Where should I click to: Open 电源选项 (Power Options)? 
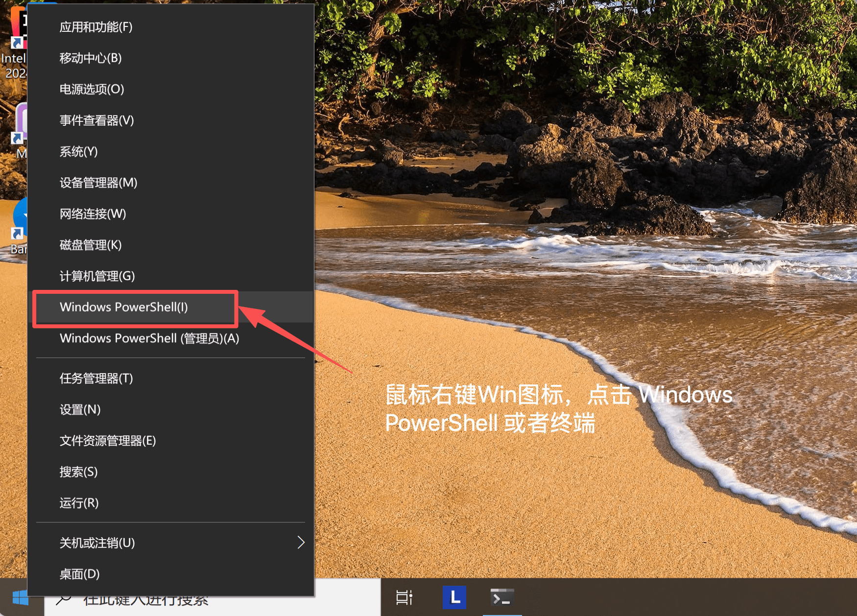pyautogui.click(x=91, y=89)
